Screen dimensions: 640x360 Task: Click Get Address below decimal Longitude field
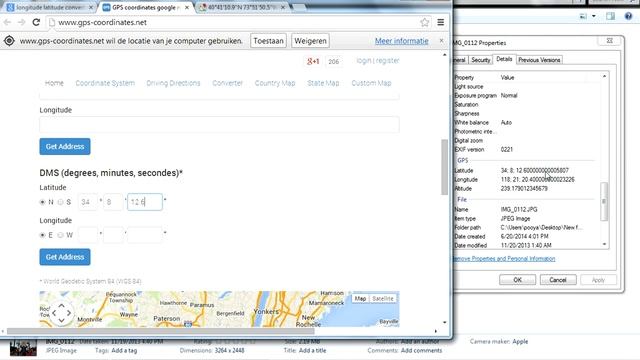(65, 147)
